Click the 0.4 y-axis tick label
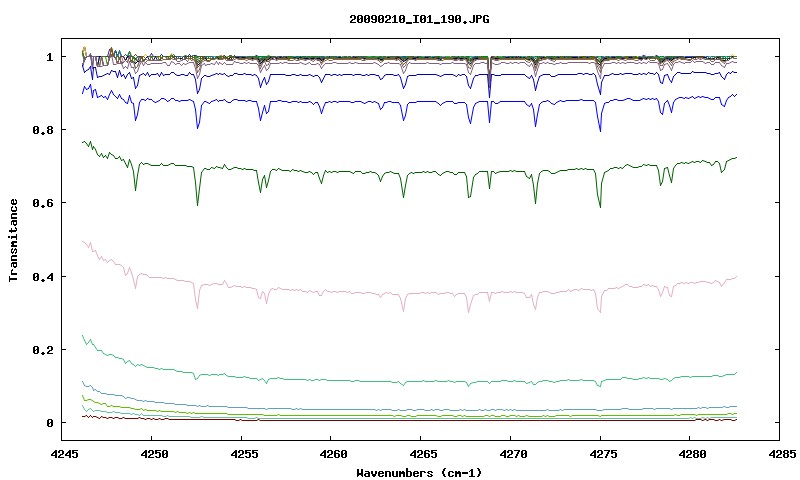 [x=43, y=276]
